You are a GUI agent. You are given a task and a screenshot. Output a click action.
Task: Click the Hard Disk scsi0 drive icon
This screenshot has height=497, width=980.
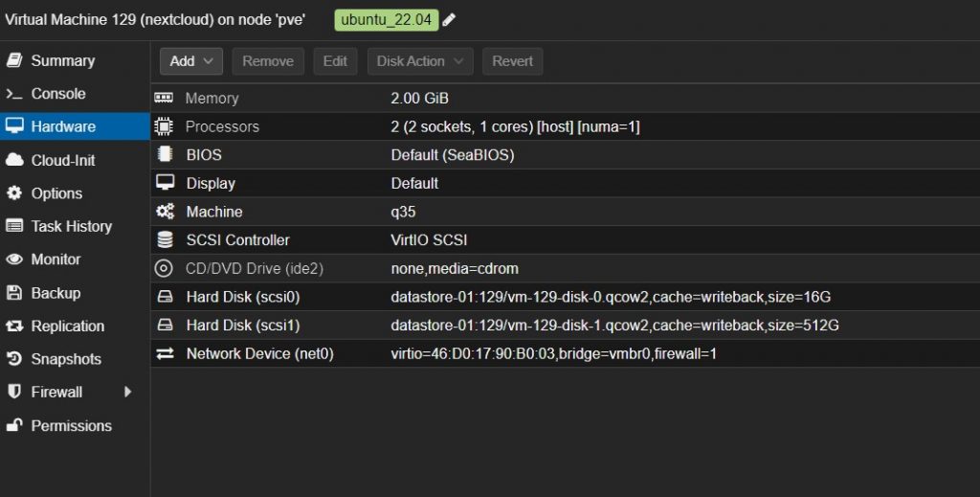tap(165, 298)
